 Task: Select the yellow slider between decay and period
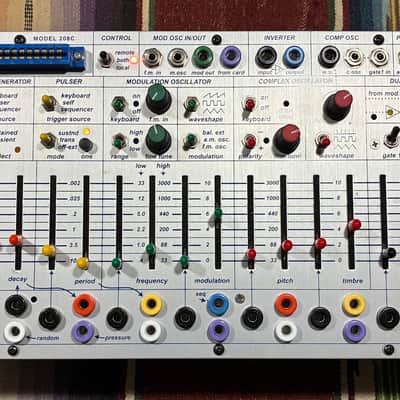click(49, 250)
